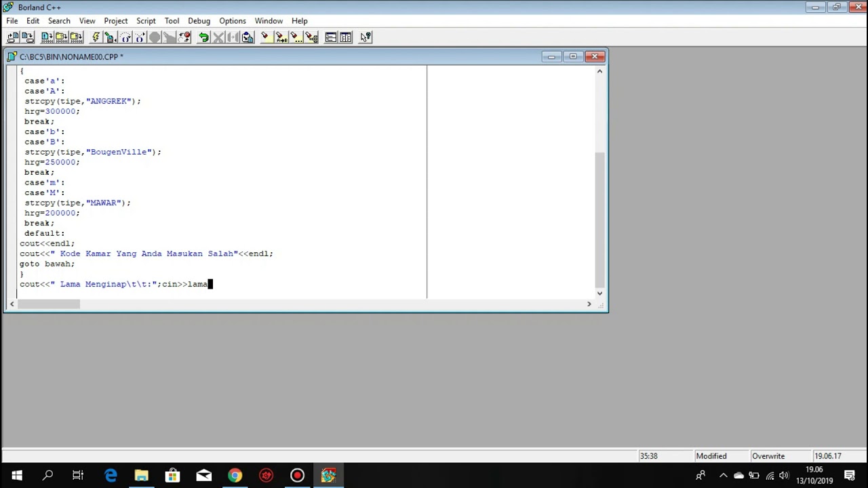The height and width of the screenshot is (488, 868).
Task: Click the search-again flashlight with dots icon
Action: 296,37
